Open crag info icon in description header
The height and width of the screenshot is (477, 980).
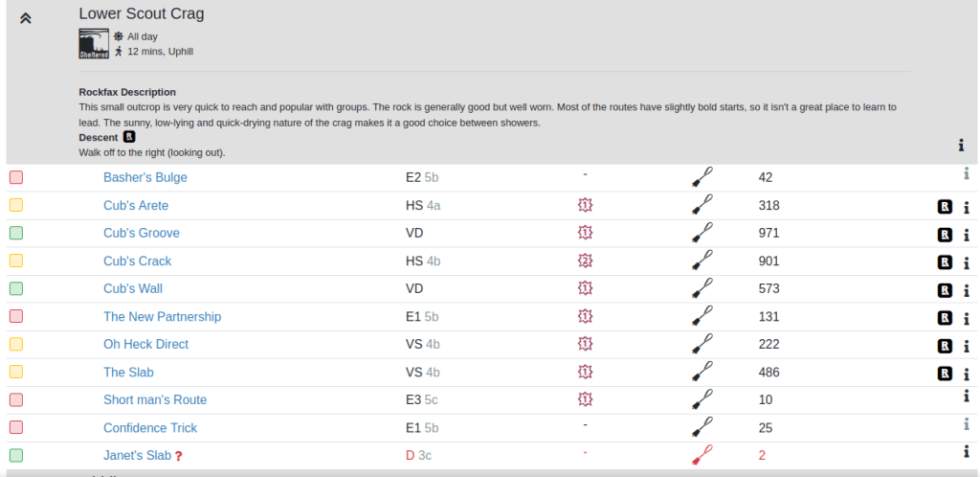click(961, 145)
